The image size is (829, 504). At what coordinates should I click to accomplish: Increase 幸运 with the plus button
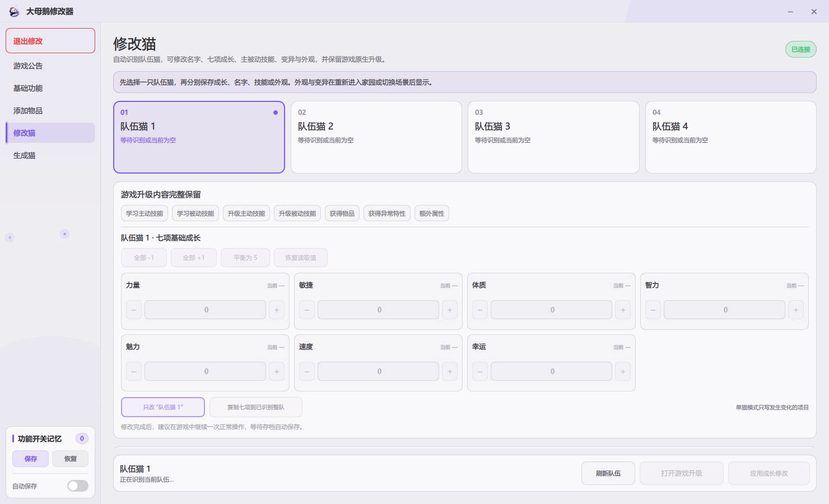[x=623, y=371]
